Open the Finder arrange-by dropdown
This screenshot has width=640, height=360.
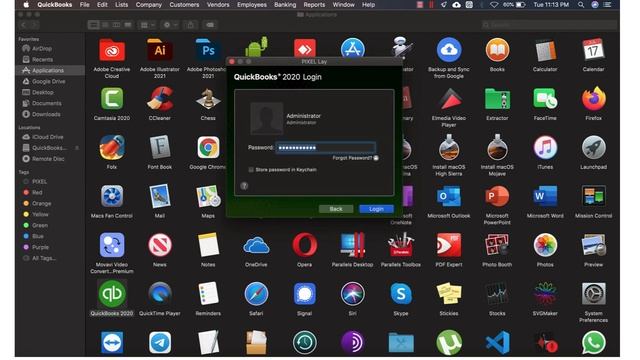click(147, 25)
